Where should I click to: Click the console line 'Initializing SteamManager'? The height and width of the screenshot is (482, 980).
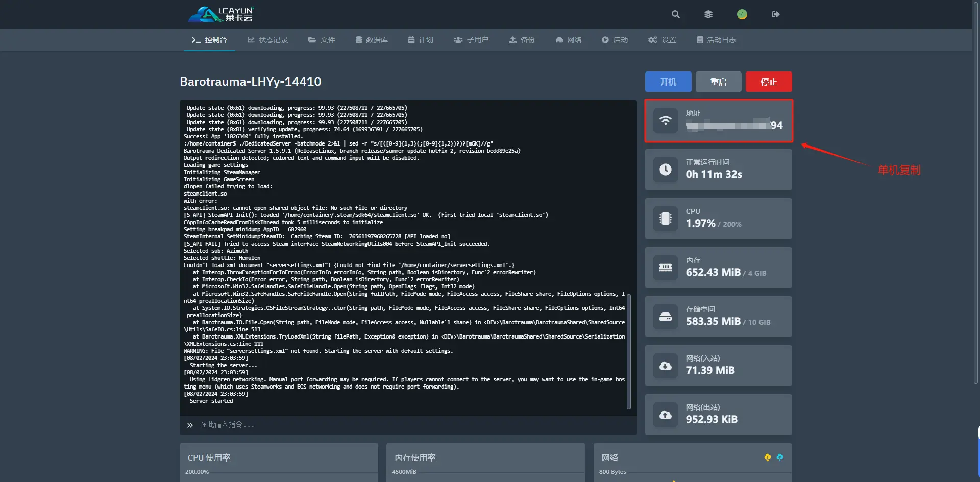tap(222, 172)
